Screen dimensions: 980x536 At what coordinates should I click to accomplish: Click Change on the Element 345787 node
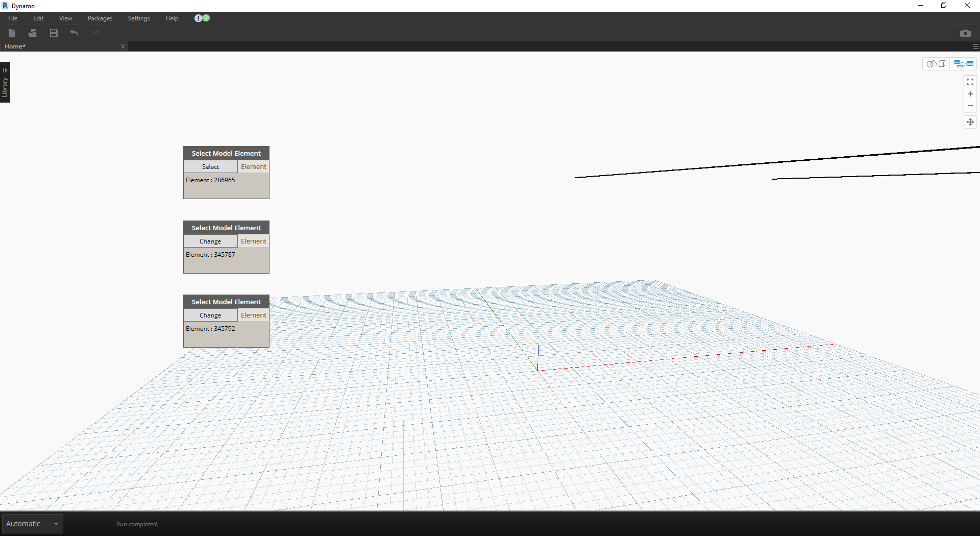point(210,241)
